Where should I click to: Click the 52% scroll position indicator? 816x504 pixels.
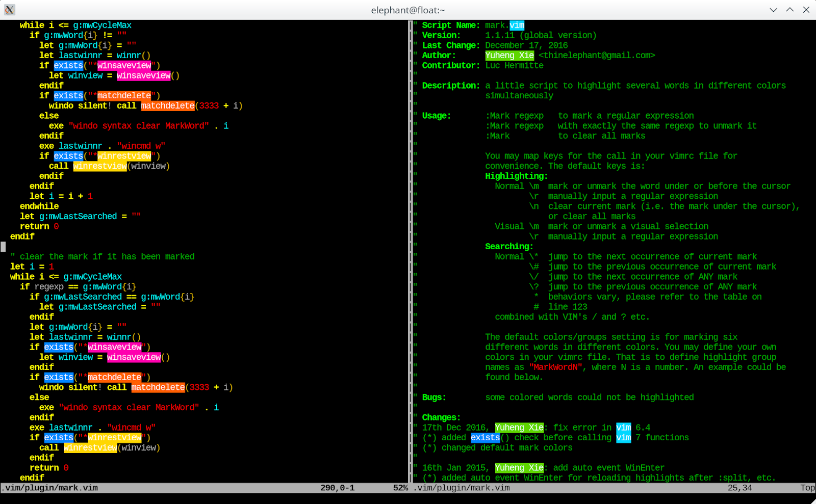(400, 488)
